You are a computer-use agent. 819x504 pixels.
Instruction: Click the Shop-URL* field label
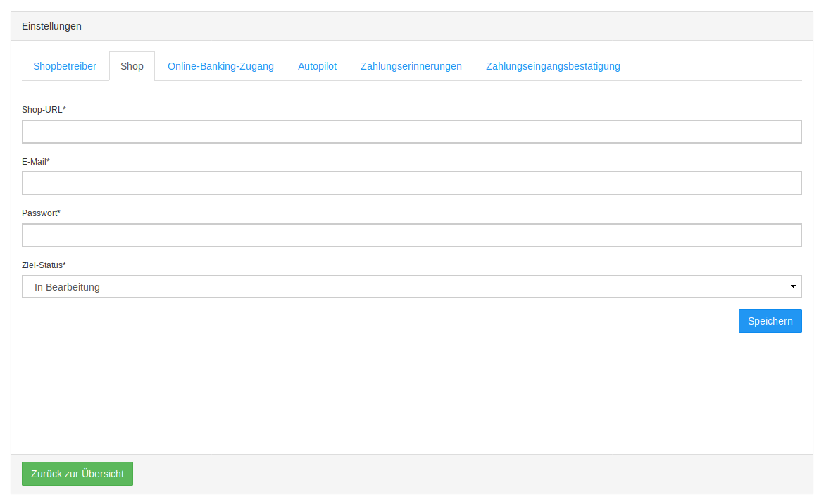click(44, 110)
